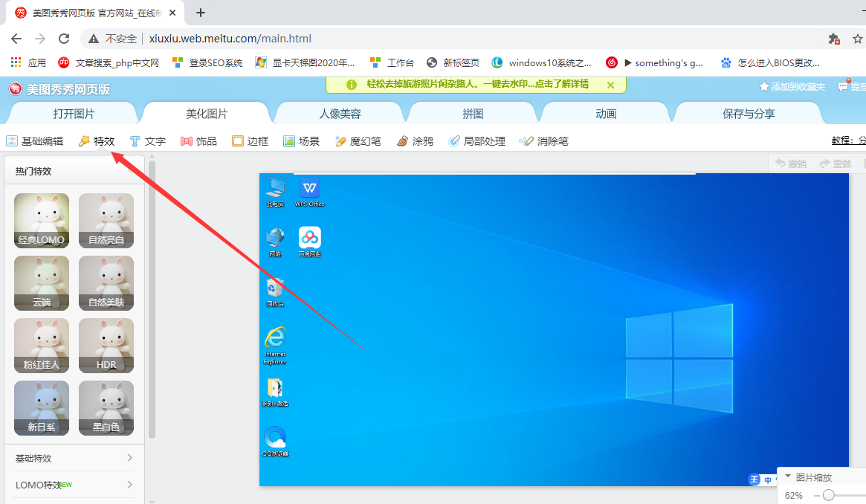Open the browser extensions puzzle icon
The image size is (866, 504).
834,39
